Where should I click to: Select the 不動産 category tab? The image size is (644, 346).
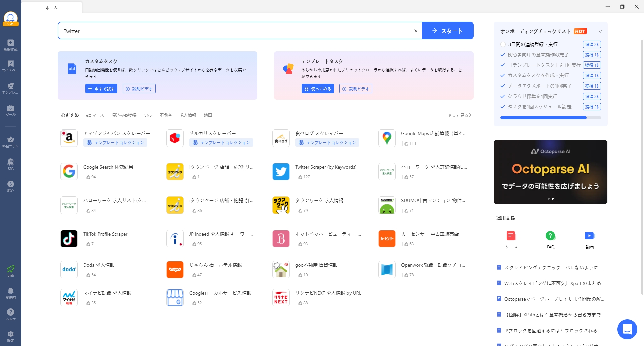166,115
